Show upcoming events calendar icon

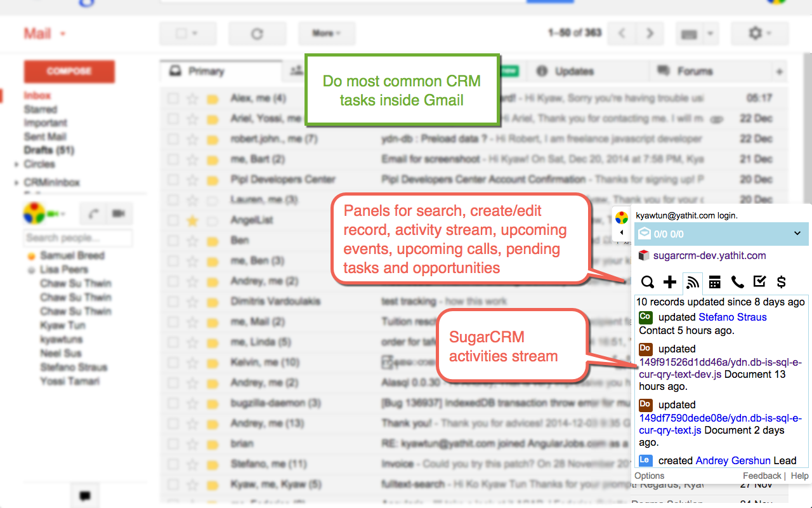click(x=715, y=282)
